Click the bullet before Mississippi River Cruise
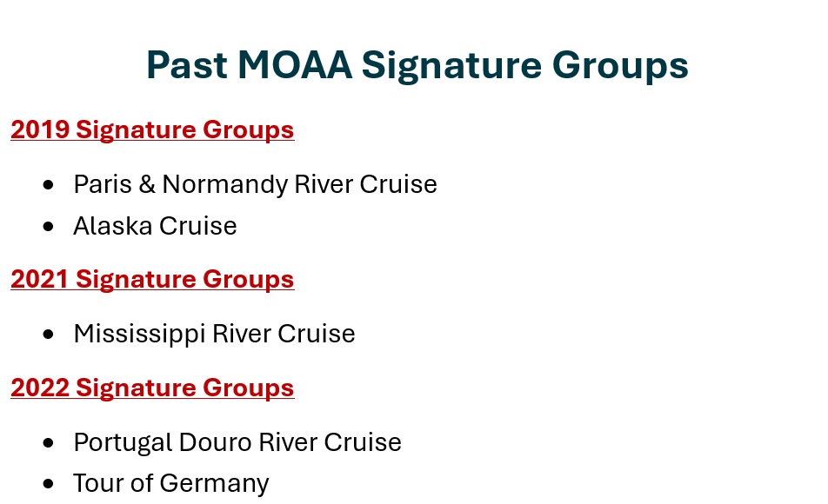Viewport: 828px width, 504px height. tap(48, 335)
